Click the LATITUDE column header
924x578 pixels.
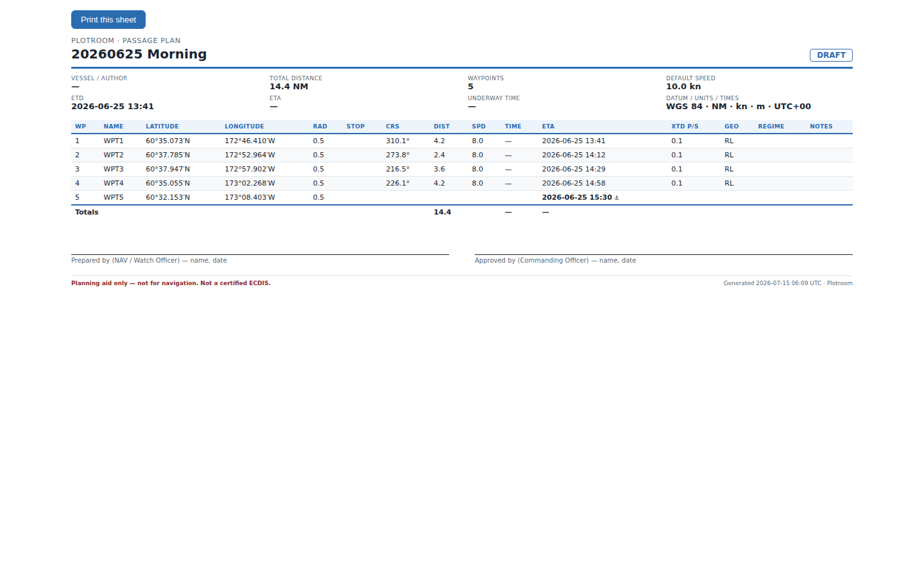coord(162,127)
